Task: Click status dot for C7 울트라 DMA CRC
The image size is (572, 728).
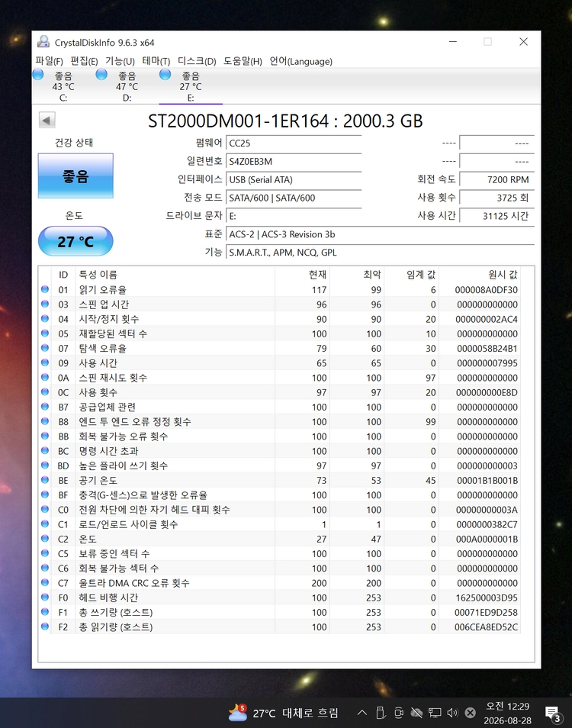Action: [x=45, y=583]
